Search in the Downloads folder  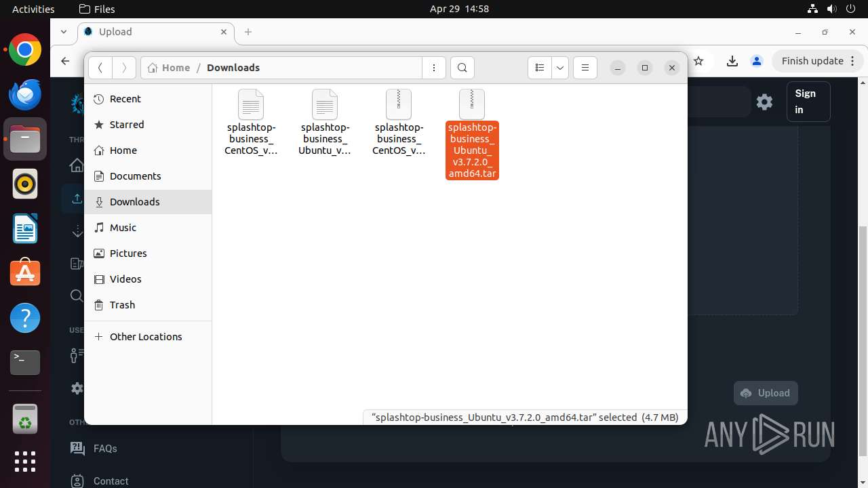[x=462, y=68]
